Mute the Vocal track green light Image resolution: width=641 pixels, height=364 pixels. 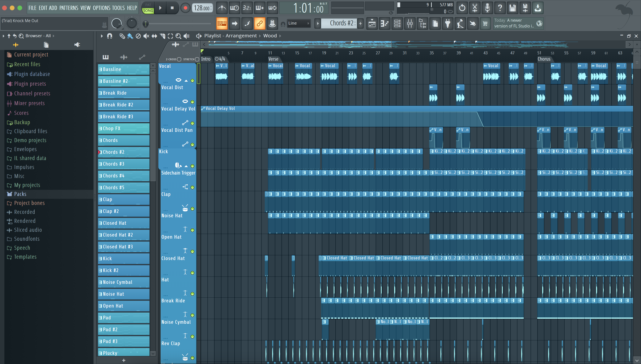192,81
